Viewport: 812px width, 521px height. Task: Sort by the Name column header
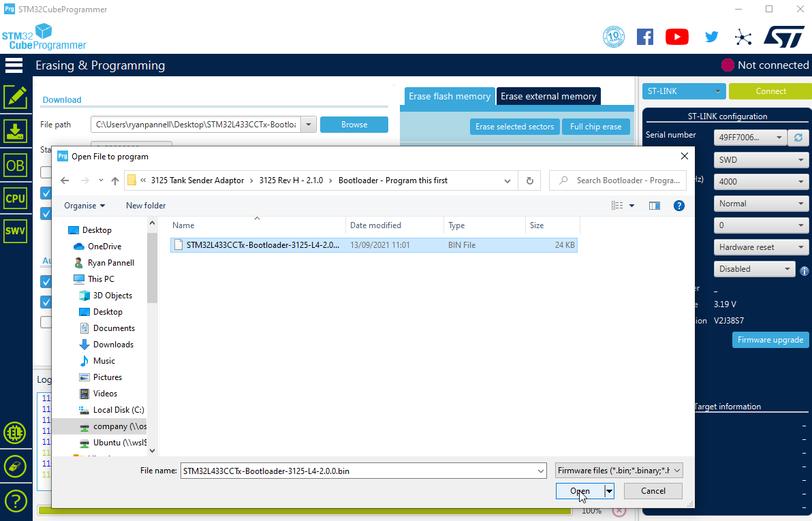coord(183,225)
